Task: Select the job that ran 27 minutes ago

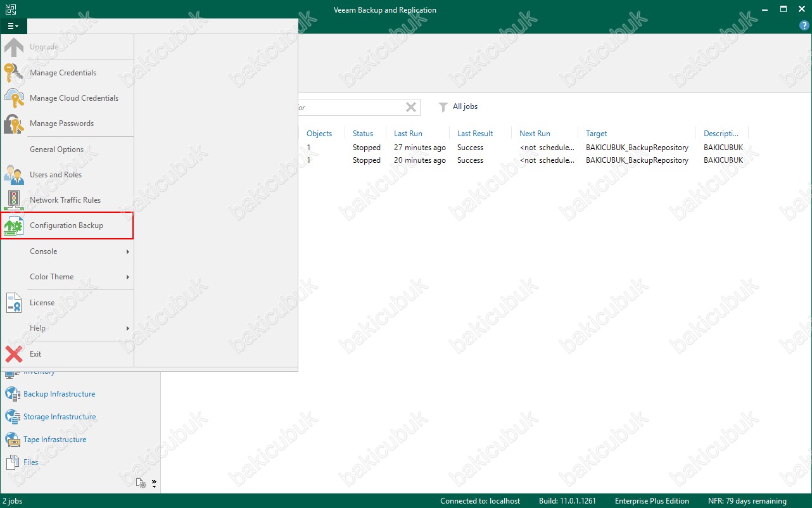Action: [523, 148]
